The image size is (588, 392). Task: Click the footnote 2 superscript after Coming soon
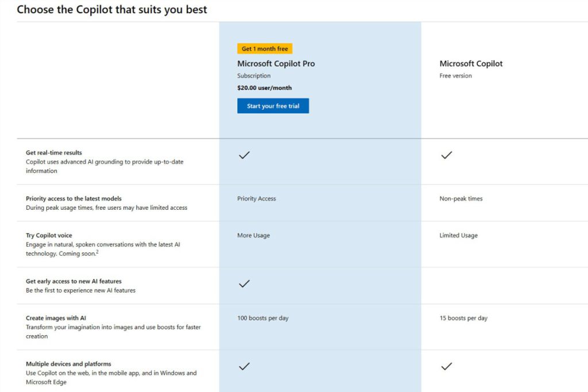97,252
